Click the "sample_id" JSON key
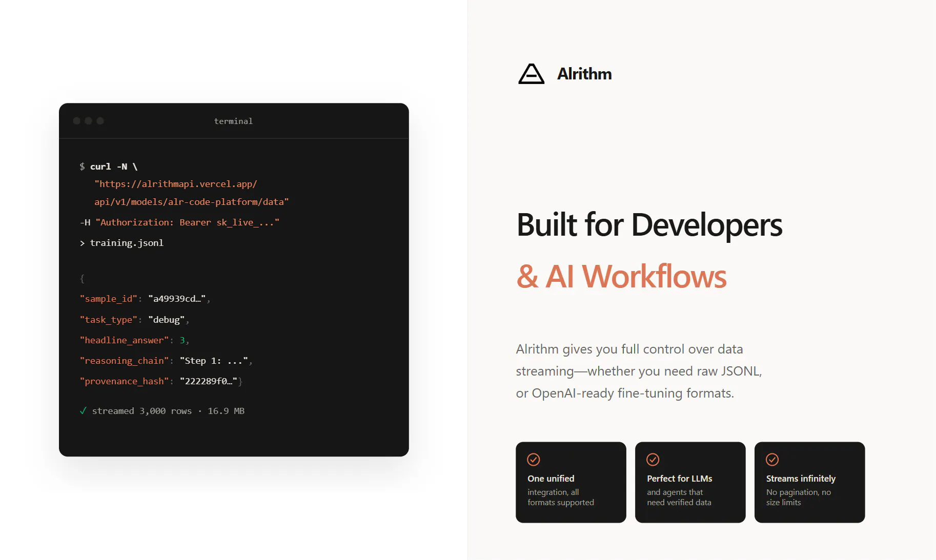 (x=109, y=299)
